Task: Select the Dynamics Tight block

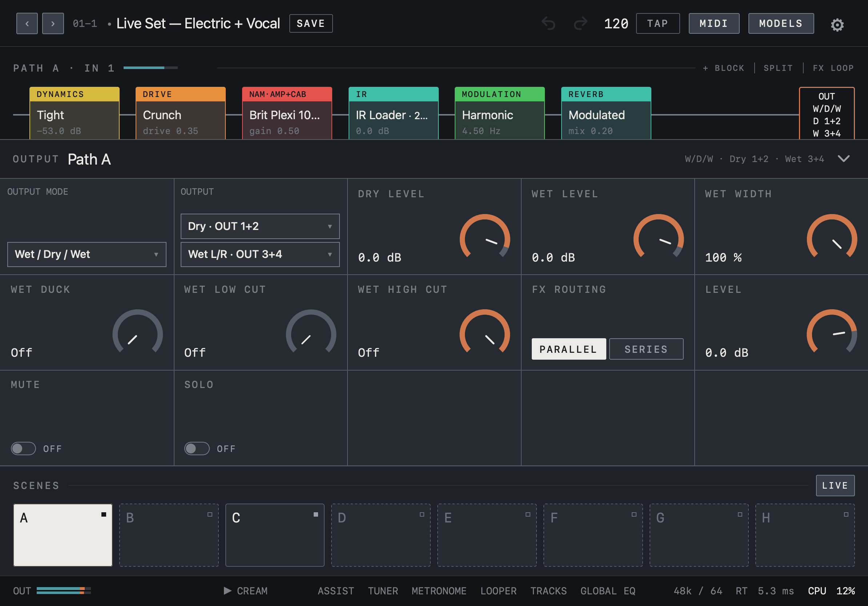Action: (x=75, y=113)
